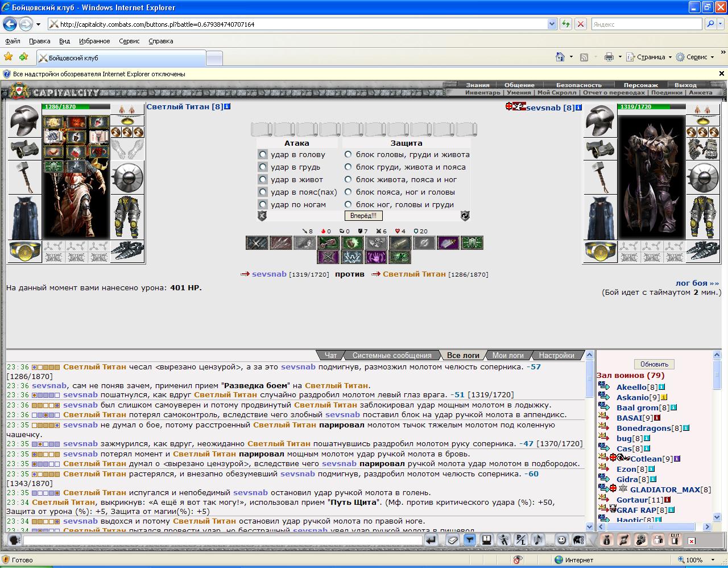Image resolution: width=728 pixels, height=568 pixels.
Task: Click info icon next to Akeello in list
Action: pos(661,387)
